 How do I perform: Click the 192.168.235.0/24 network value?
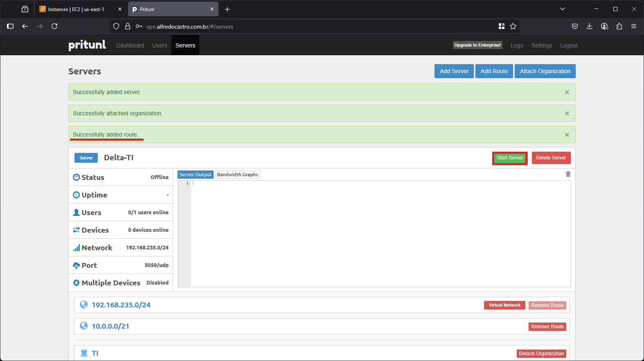tap(147, 248)
